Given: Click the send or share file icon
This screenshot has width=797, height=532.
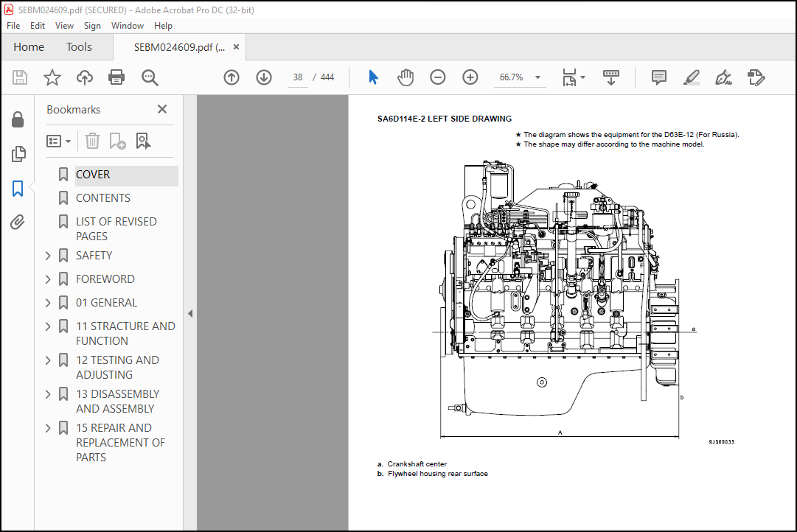Looking at the screenshot, I should coord(756,77).
